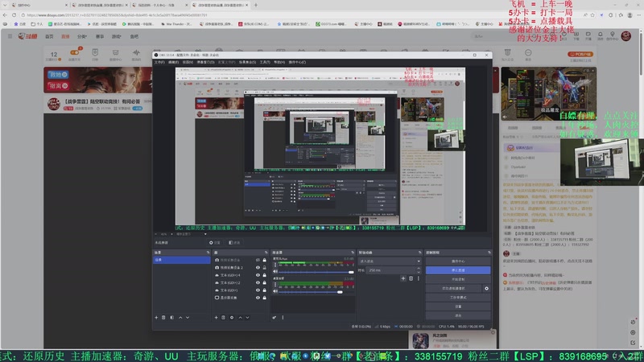Open virtual camera settings gear in Controls
Screen dimensions: 644x362
click(x=487, y=289)
